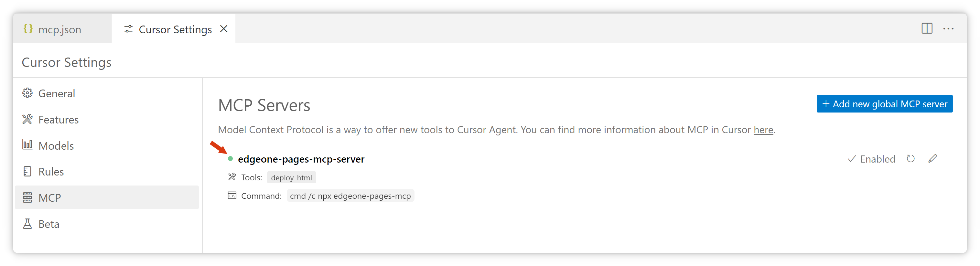This screenshot has width=980, height=266.
Task: Click the deploy_html tool chip
Action: pyautogui.click(x=291, y=178)
